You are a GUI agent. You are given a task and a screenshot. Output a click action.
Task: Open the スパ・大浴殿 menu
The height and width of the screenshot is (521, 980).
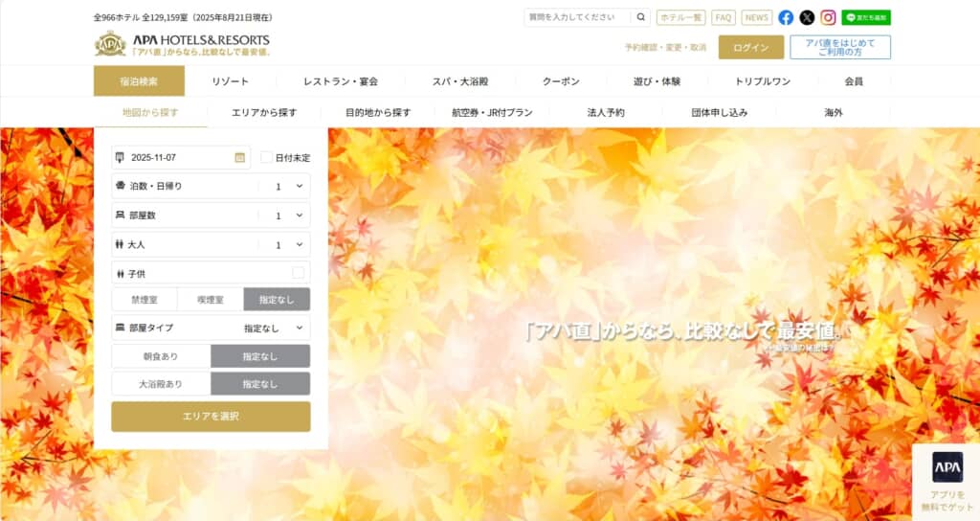point(459,81)
